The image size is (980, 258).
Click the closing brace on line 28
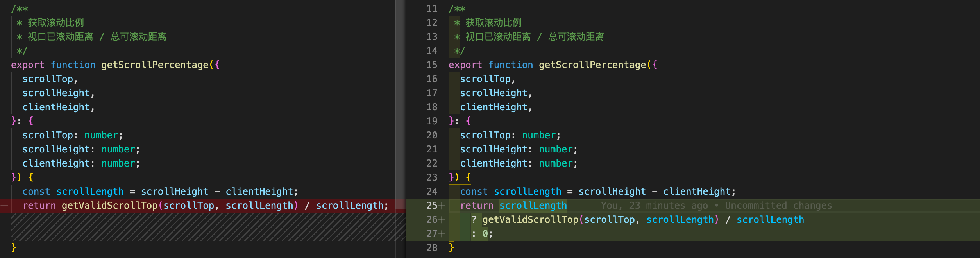coord(451,248)
